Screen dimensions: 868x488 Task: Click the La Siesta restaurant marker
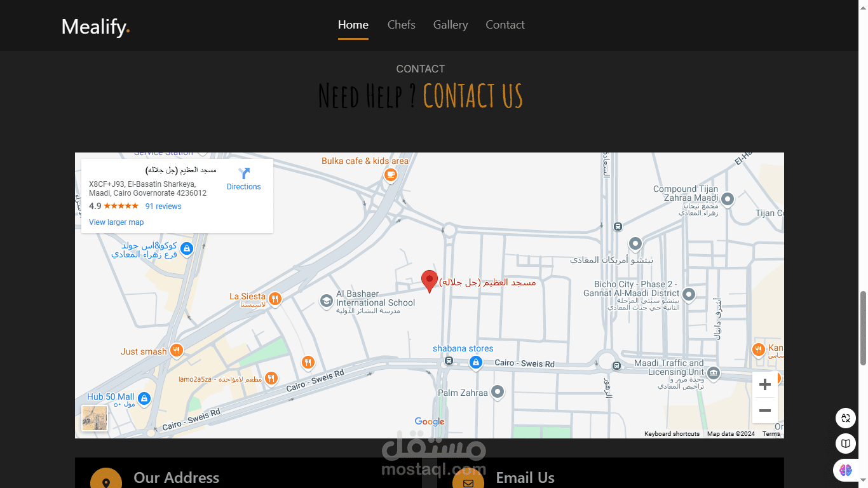275,299
